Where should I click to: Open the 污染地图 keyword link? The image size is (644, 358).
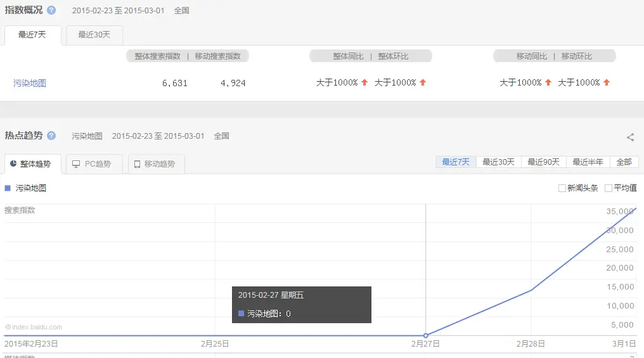30,84
